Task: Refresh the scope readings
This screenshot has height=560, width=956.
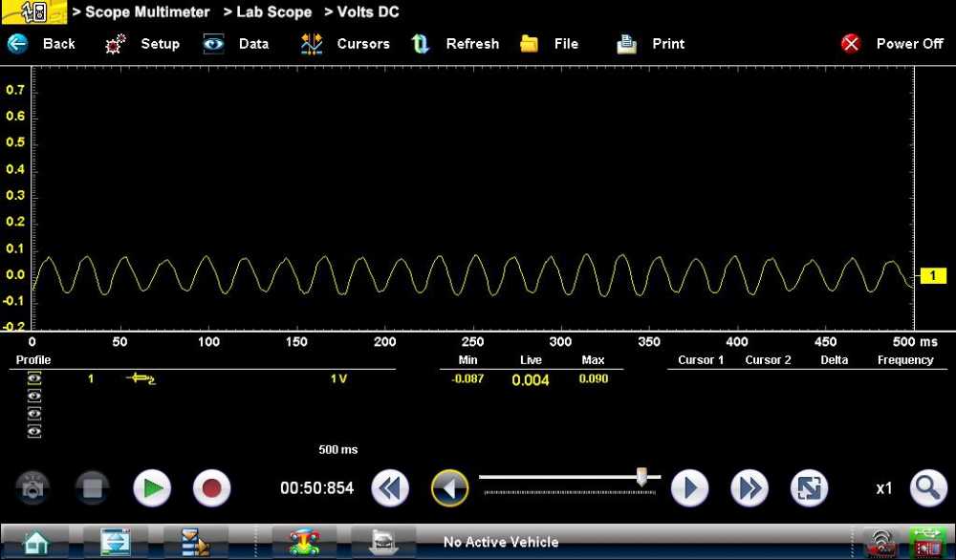Action: (x=455, y=44)
